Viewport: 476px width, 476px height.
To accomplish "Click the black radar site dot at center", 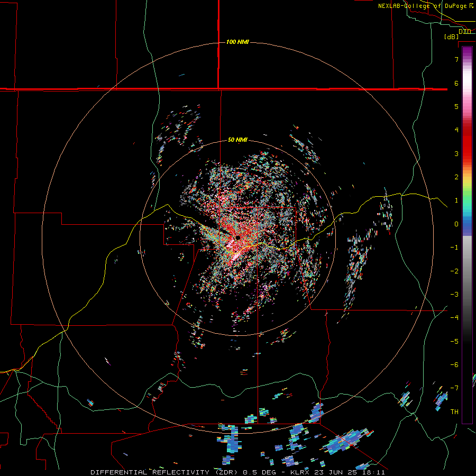I will (237, 237).
